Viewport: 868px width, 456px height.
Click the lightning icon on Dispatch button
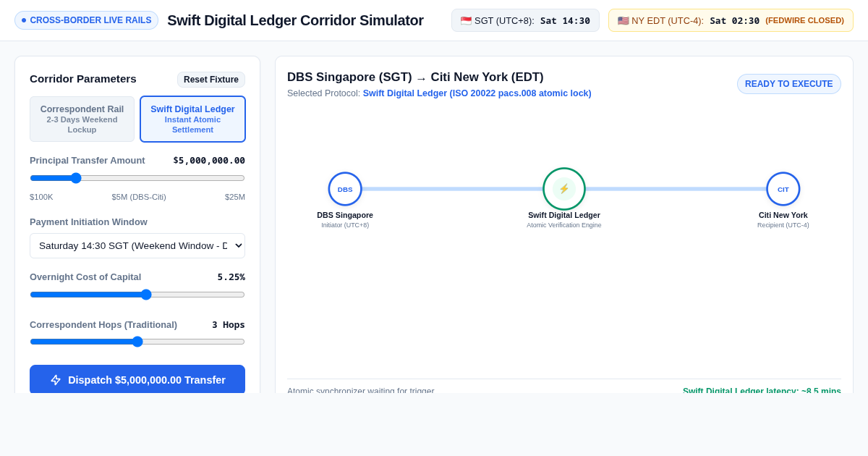click(x=56, y=380)
